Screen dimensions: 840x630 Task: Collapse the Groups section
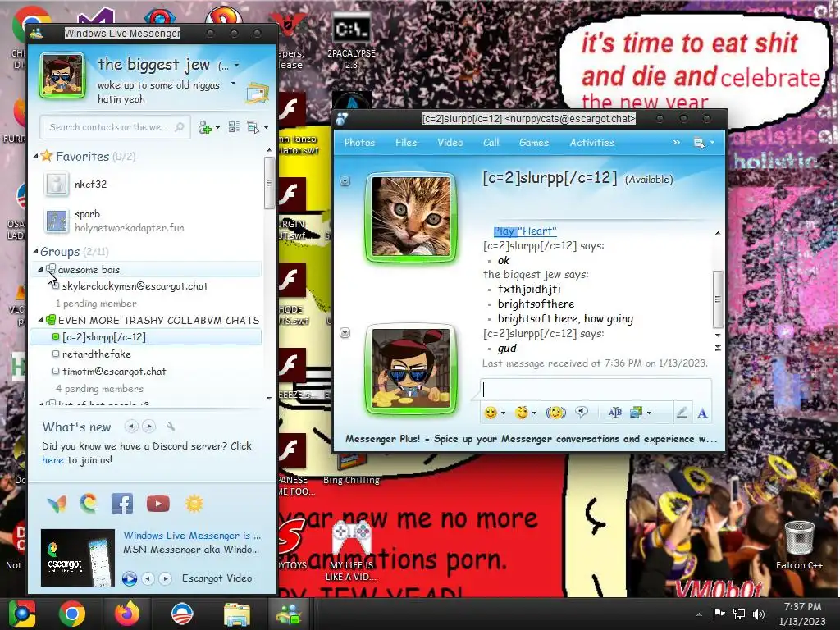tap(35, 251)
